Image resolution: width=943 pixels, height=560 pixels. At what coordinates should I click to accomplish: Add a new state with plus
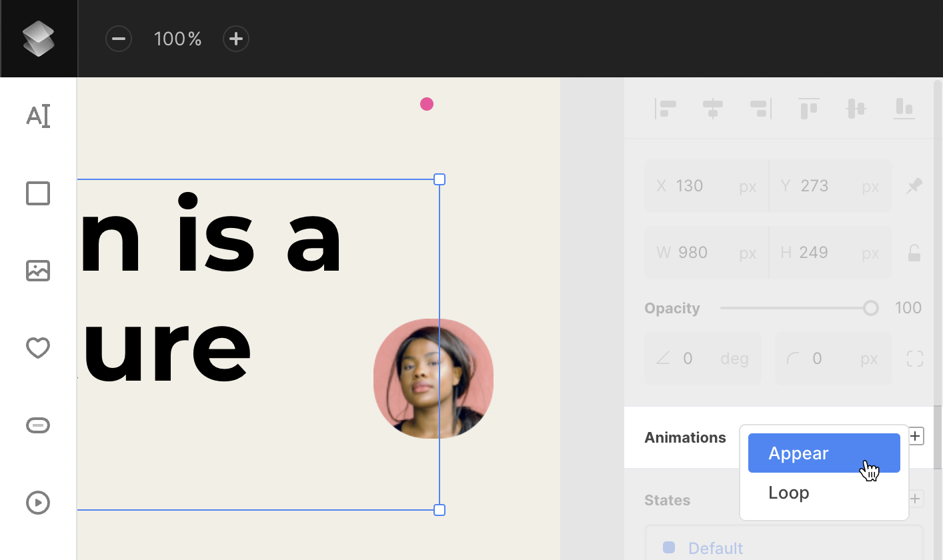[916, 499]
